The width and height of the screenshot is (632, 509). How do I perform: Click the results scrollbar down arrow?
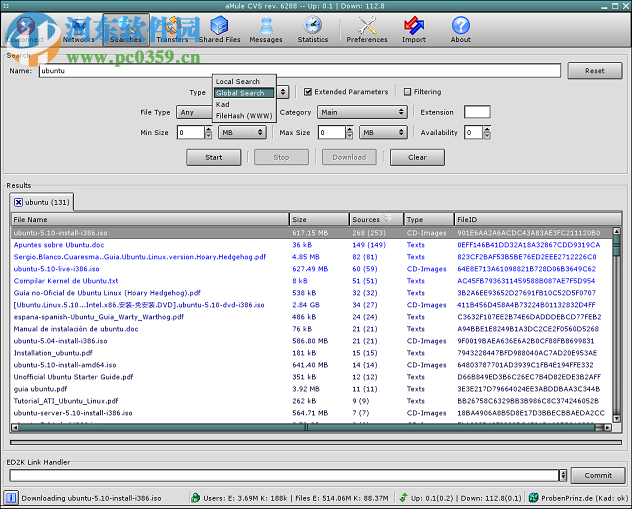pyautogui.click(x=616, y=418)
